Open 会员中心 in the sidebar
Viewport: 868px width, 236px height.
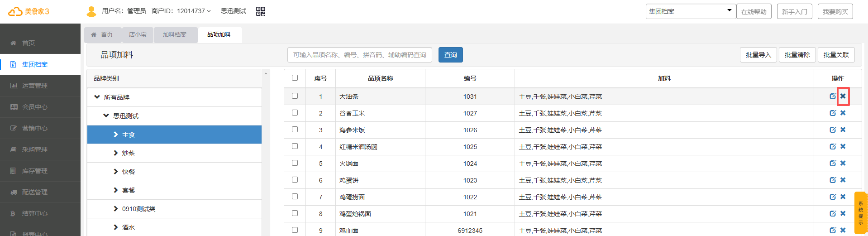(35, 107)
